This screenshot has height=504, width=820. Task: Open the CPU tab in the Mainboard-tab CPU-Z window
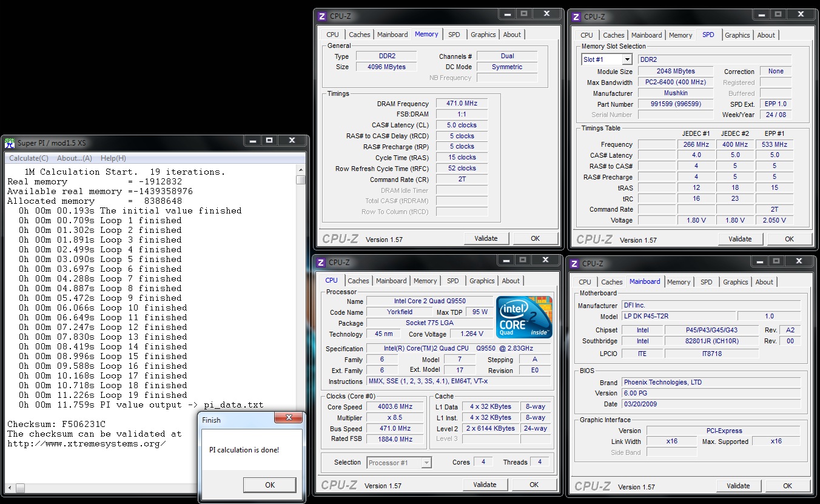click(x=585, y=282)
